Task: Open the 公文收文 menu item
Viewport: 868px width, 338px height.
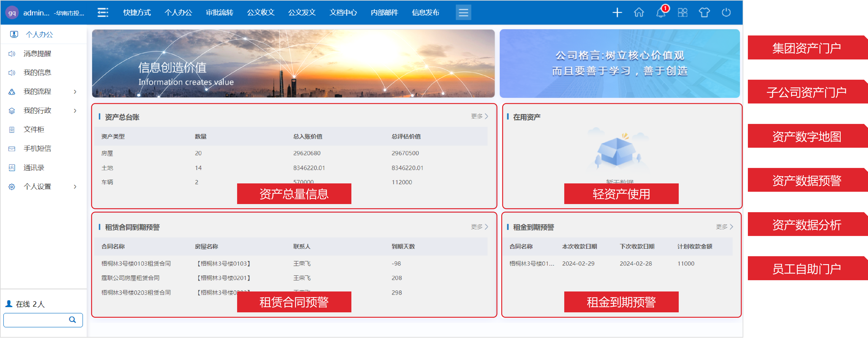Action: click(x=261, y=13)
